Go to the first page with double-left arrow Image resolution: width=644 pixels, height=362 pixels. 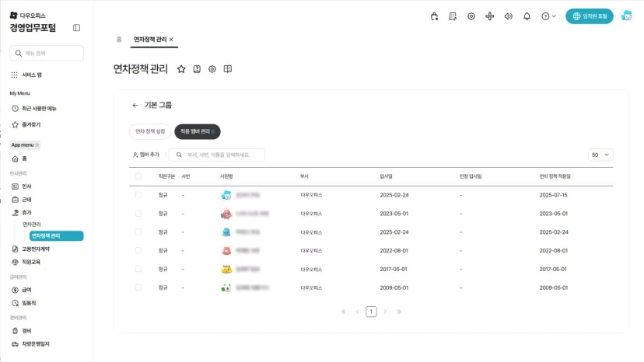coord(343,312)
